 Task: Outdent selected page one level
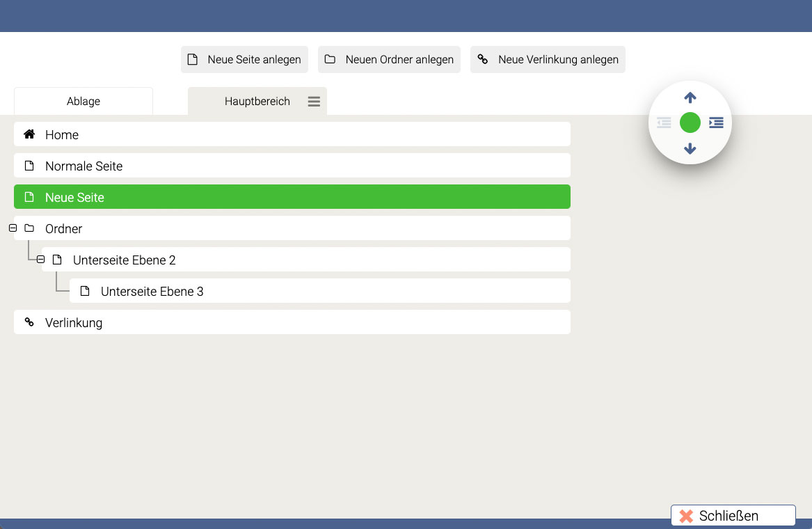[x=664, y=123]
